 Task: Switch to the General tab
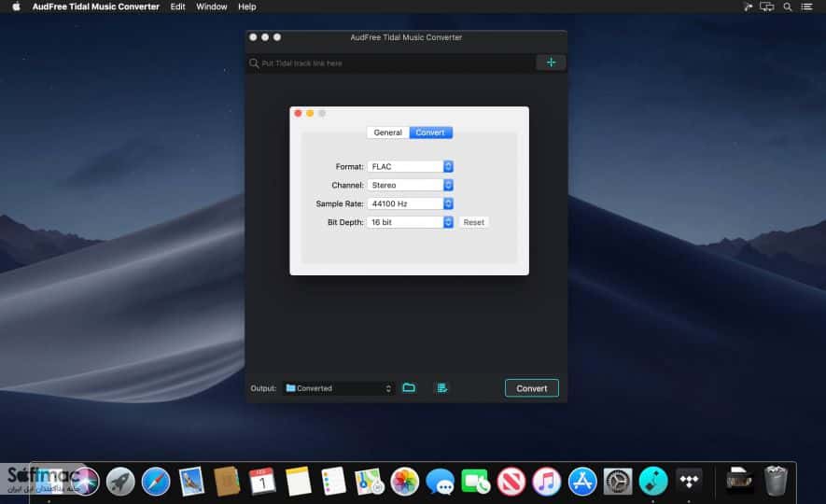387,133
